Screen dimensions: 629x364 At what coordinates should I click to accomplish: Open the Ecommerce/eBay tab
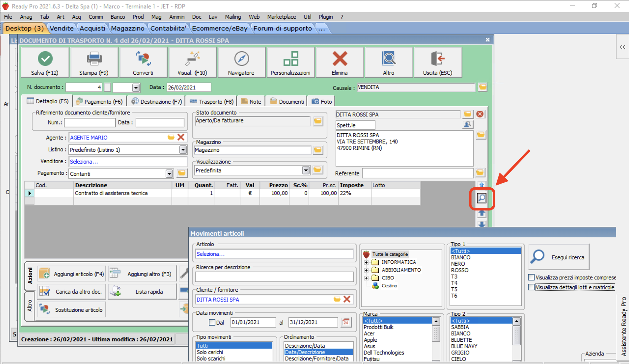tap(220, 28)
